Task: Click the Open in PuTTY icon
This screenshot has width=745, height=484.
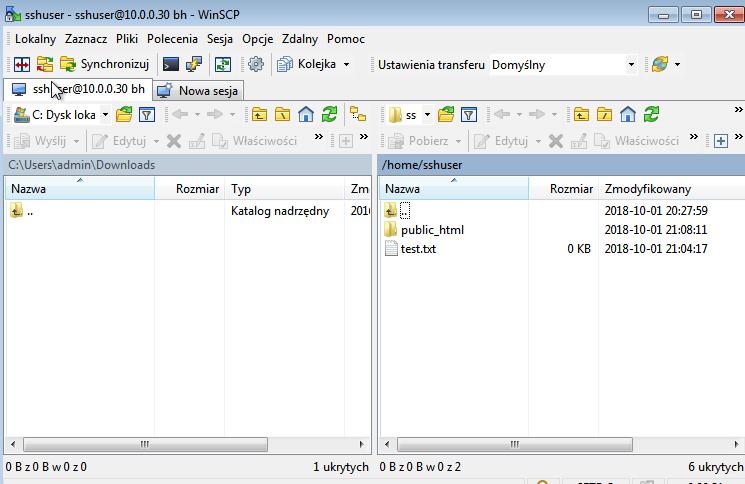Action: tap(194, 64)
